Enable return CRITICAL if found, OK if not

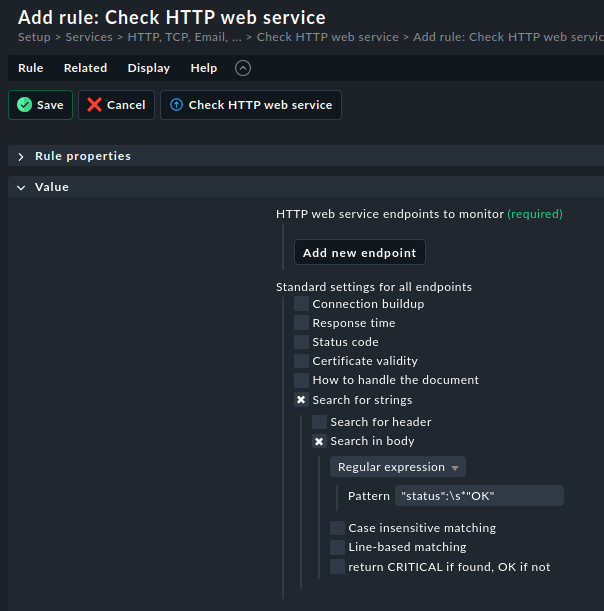(337, 567)
